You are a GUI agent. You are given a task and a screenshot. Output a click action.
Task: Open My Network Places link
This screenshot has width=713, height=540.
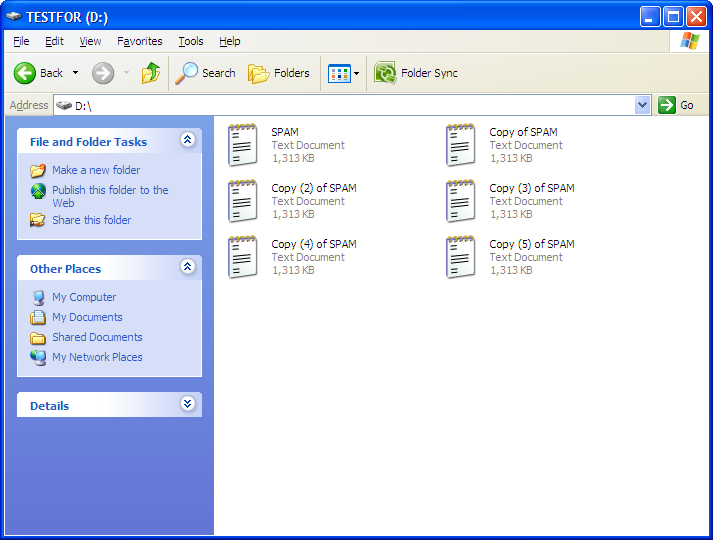tap(97, 357)
